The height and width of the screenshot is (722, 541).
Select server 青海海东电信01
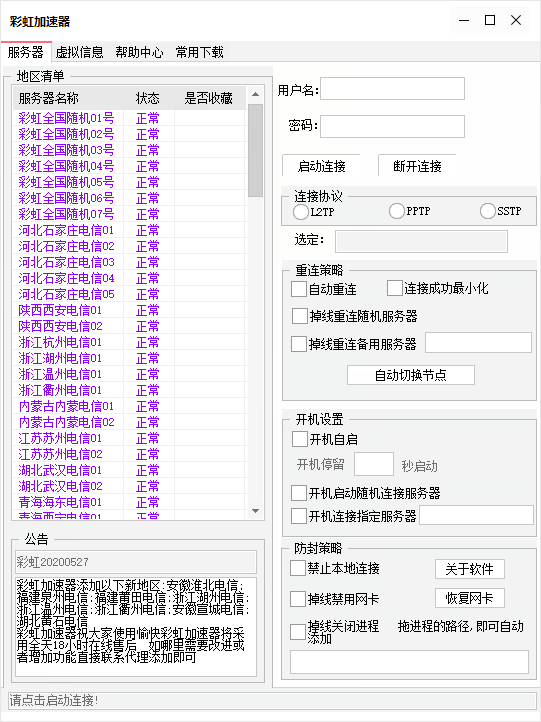click(x=60, y=502)
